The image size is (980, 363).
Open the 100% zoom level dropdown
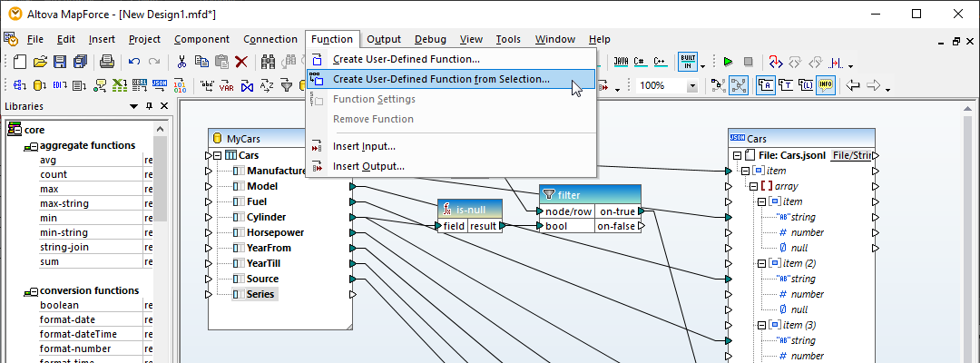[x=692, y=86]
